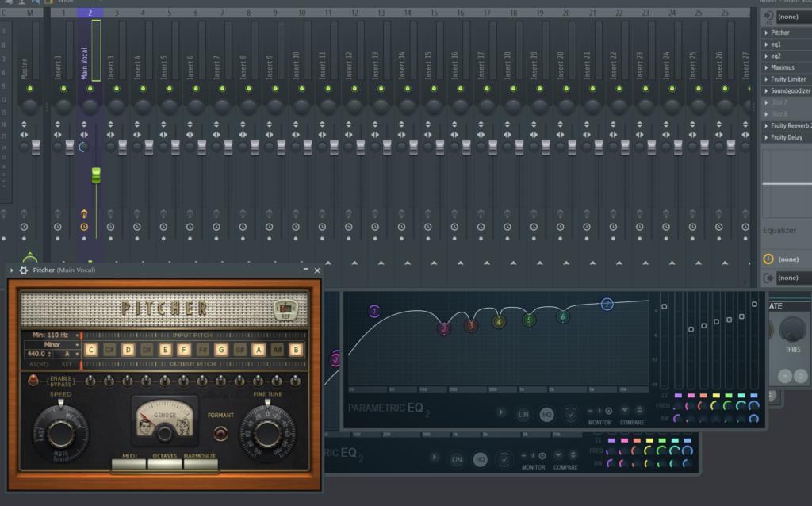
Task: Toggle the Enable Bypass red switch
Action: coord(33,381)
